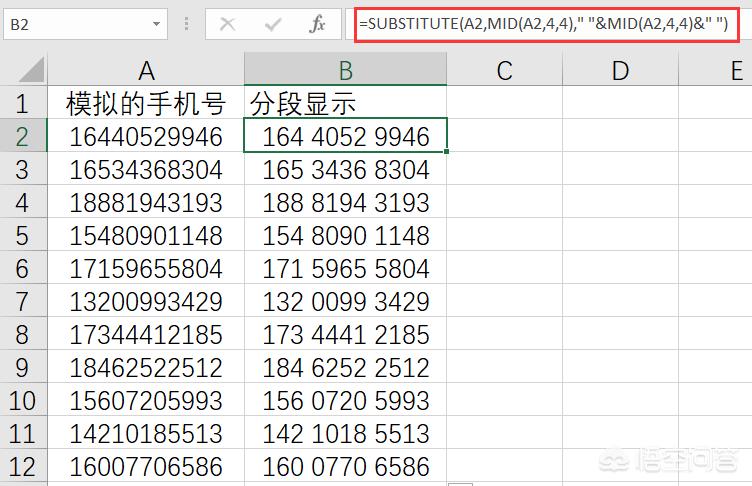This screenshot has width=752, height=486.
Task: Select cell containing 132 0099 3429
Action: click(345, 301)
